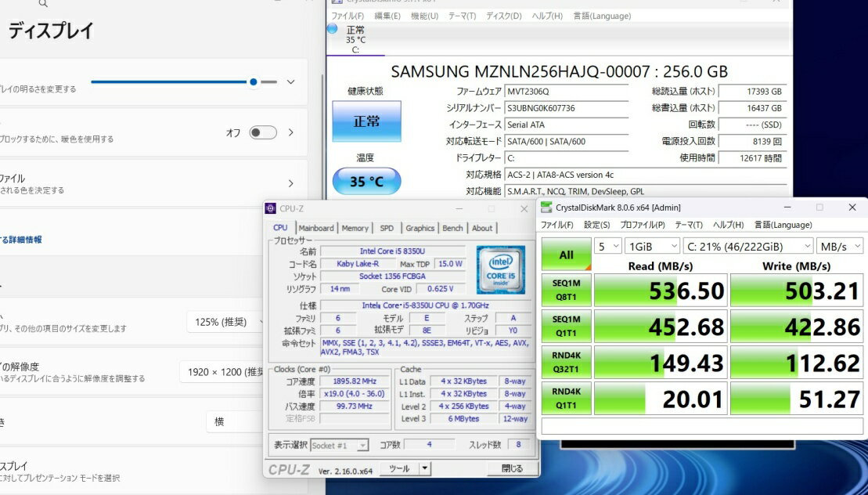Click the CPU-Z app icon in title bar
Image resolution: width=868 pixels, height=495 pixels.
tap(272, 208)
